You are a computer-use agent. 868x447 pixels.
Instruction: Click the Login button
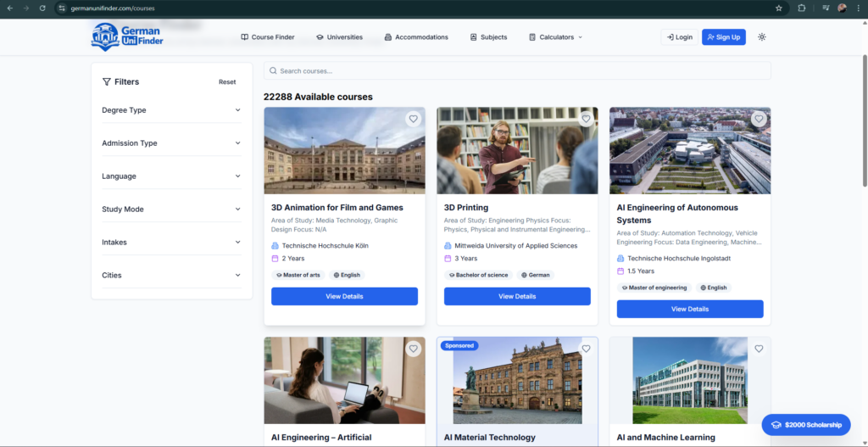[679, 37]
